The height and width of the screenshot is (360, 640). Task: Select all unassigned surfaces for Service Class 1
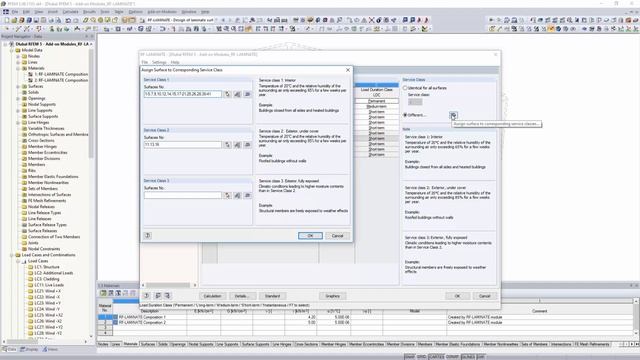pos(238,94)
